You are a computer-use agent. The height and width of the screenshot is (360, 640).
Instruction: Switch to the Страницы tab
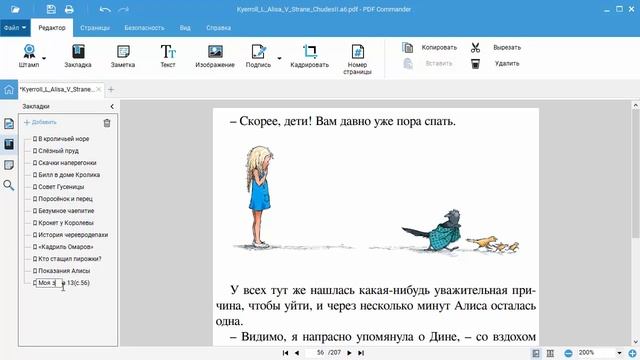coord(95,28)
